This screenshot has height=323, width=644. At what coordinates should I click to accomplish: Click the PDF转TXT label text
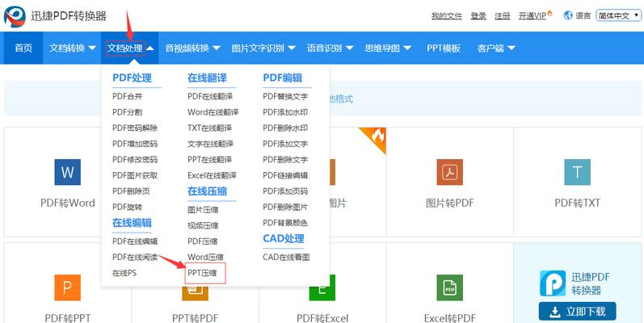pyautogui.click(x=578, y=203)
